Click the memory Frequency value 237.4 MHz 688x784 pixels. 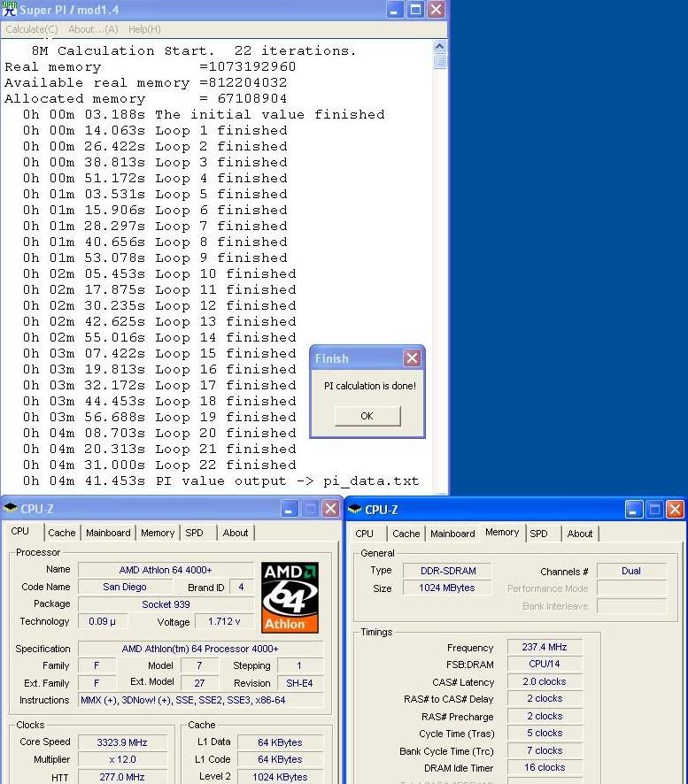(545, 647)
